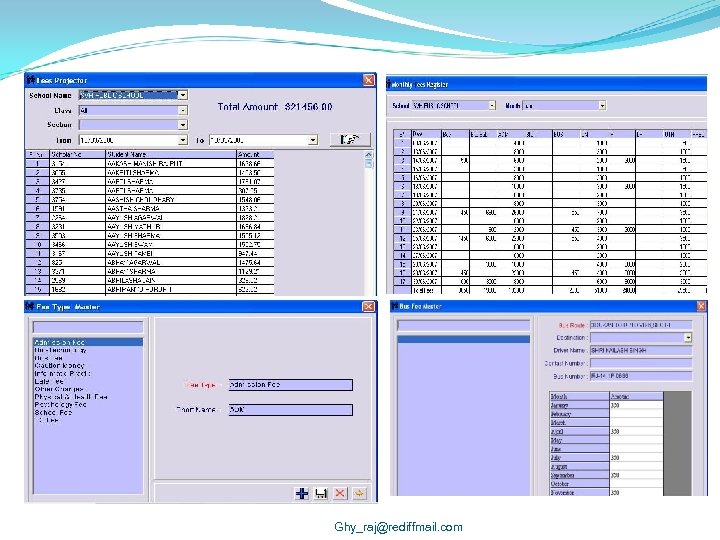This screenshot has width=720, height=540.
Task: Select Psychology Fee in the fee type list
Action: 61,405
